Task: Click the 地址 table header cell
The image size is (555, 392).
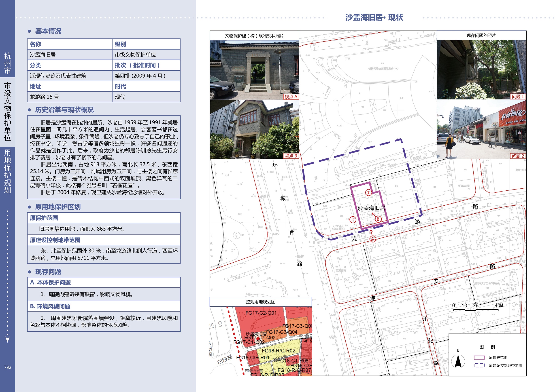Action: (x=70, y=86)
